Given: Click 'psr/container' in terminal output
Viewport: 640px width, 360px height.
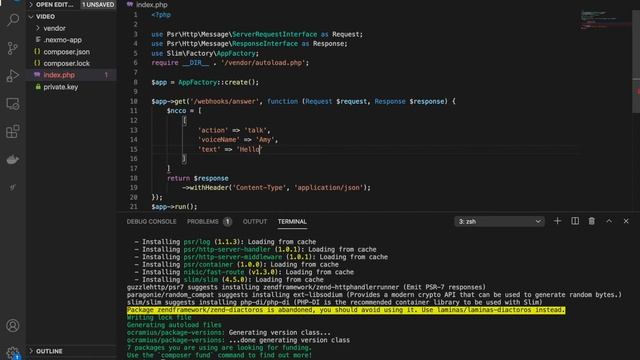Looking at the screenshot, I should [208, 264].
